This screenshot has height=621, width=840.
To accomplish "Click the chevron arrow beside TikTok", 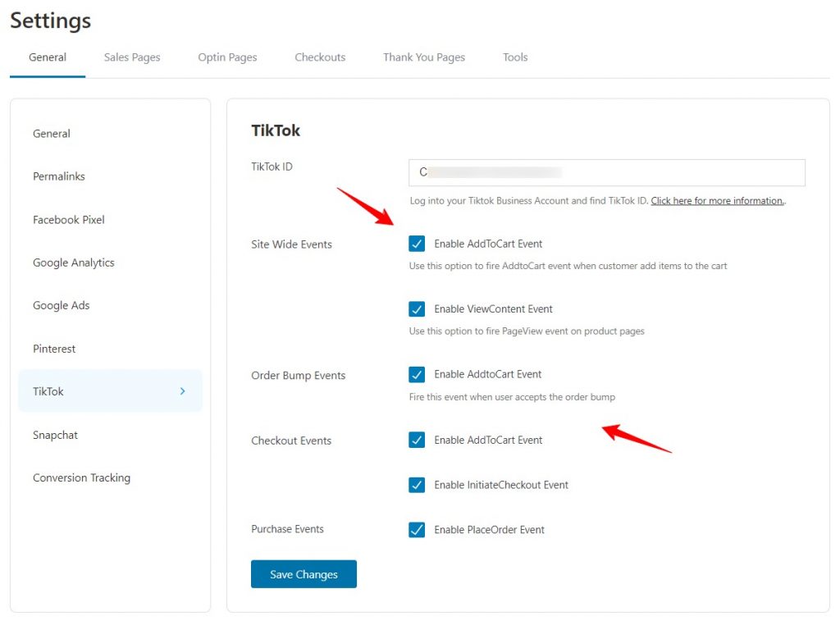I will click(x=183, y=391).
